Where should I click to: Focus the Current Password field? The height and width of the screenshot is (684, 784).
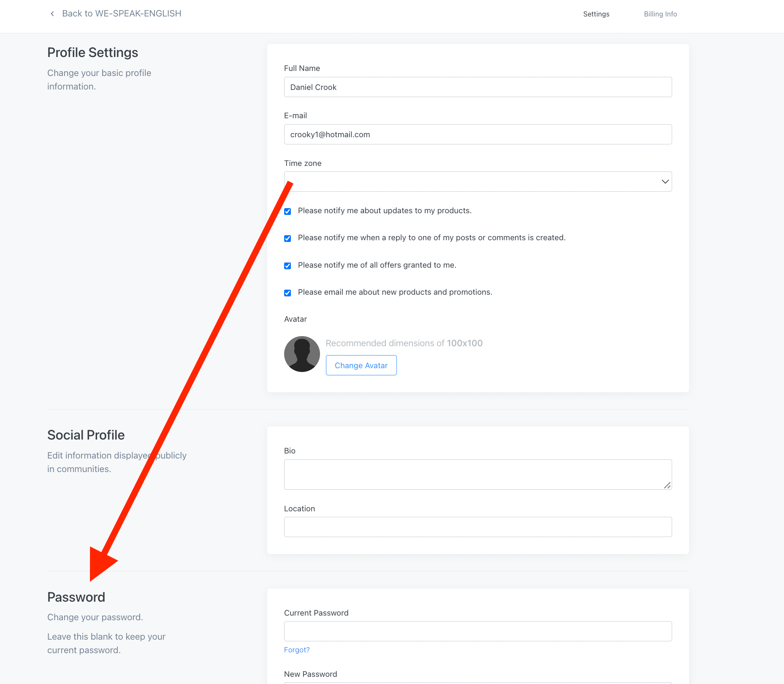coord(477,631)
